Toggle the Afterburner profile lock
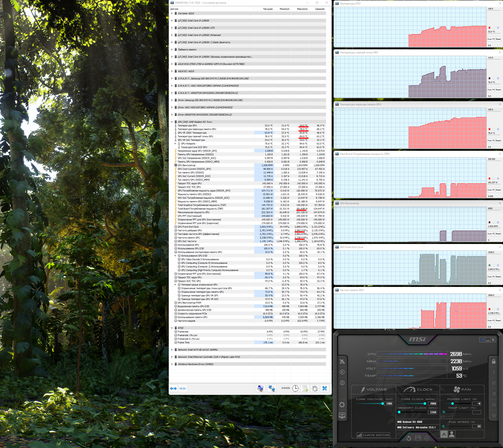 pos(494,361)
